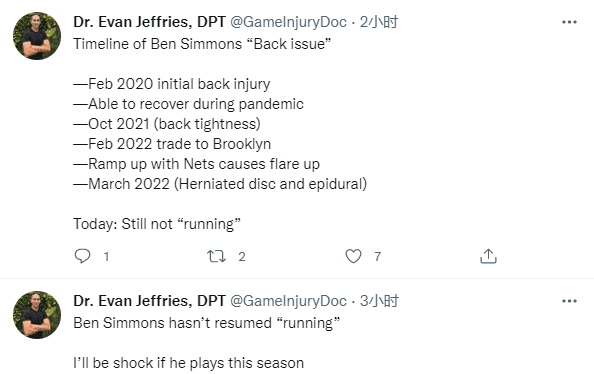Open the first tweet's author profile picture

click(x=37, y=36)
